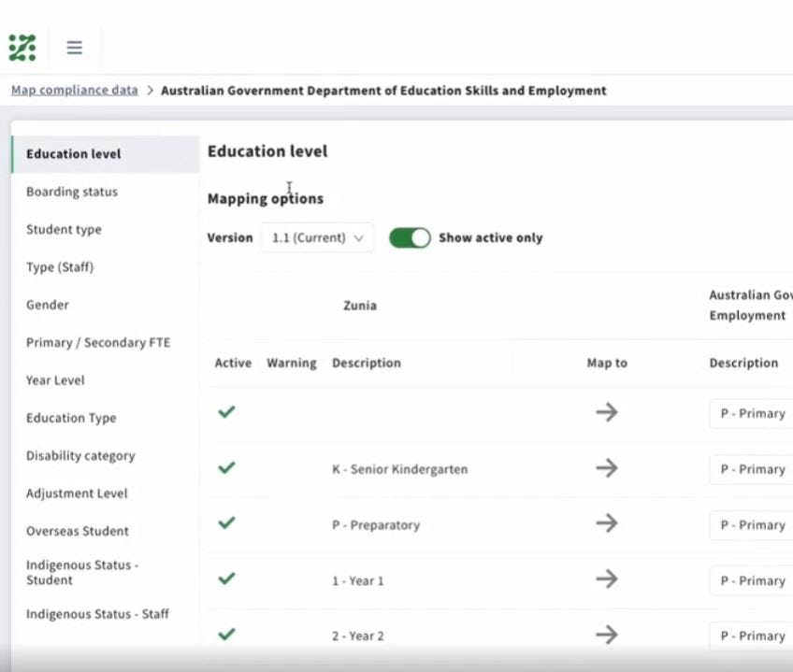Disable the Show active only toggle
The width and height of the screenshot is (793, 672).
410,237
